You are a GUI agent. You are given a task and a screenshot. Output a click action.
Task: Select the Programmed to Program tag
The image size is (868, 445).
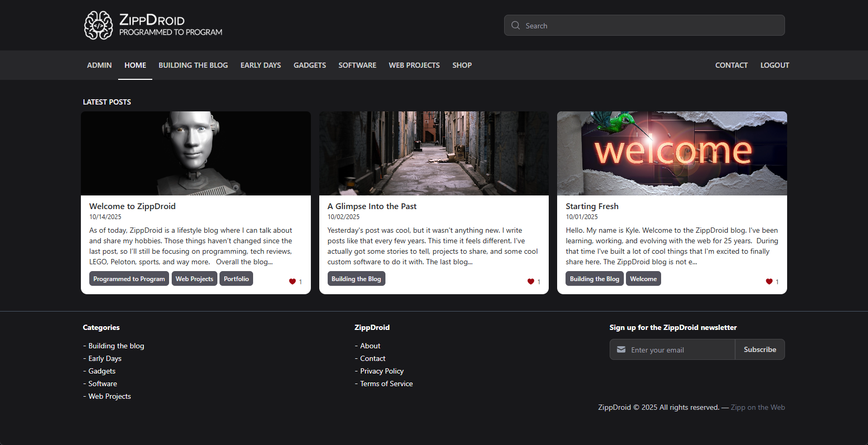pyautogui.click(x=129, y=279)
